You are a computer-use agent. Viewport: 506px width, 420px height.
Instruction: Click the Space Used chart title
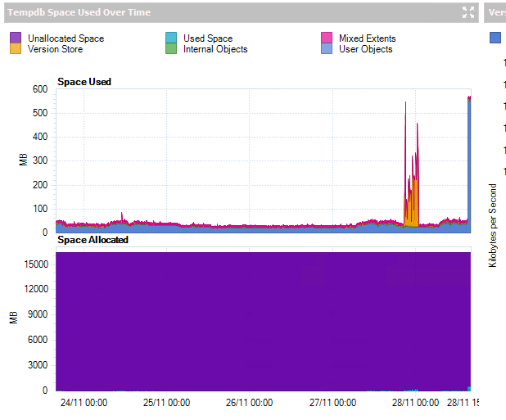[x=84, y=82]
